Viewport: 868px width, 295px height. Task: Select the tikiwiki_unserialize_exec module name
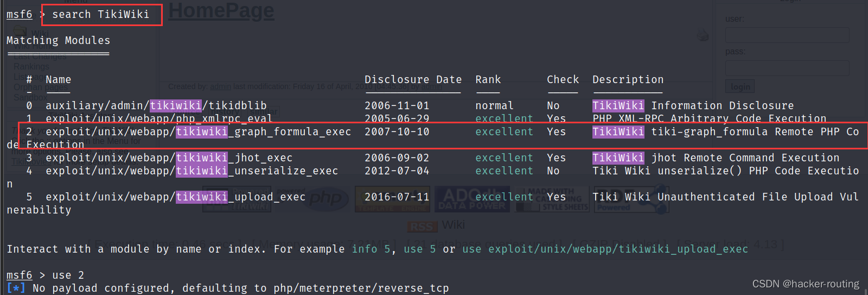pos(192,171)
